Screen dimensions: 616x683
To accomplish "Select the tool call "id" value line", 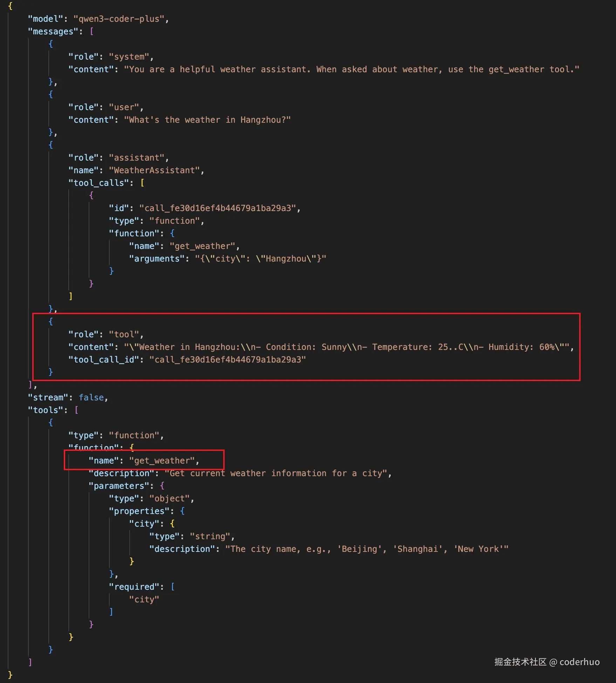I will click(205, 208).
